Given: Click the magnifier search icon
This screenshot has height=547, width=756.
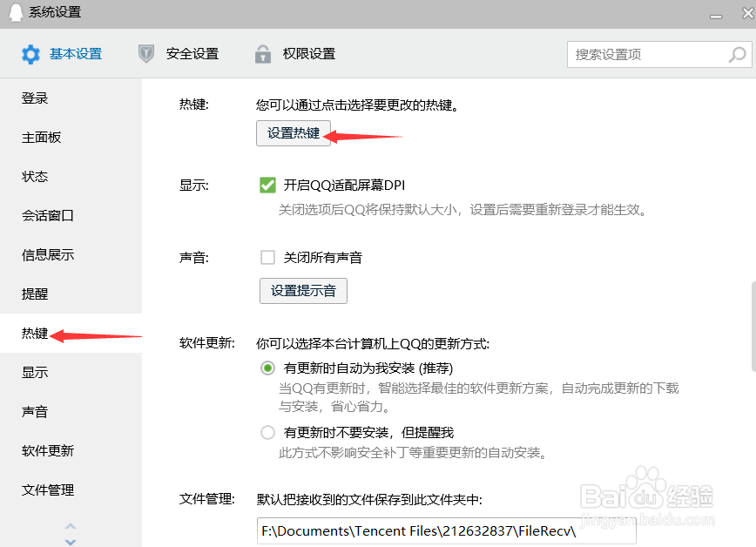Looking at the screenshot, I should pyautogui.click(x=737, y=54).
